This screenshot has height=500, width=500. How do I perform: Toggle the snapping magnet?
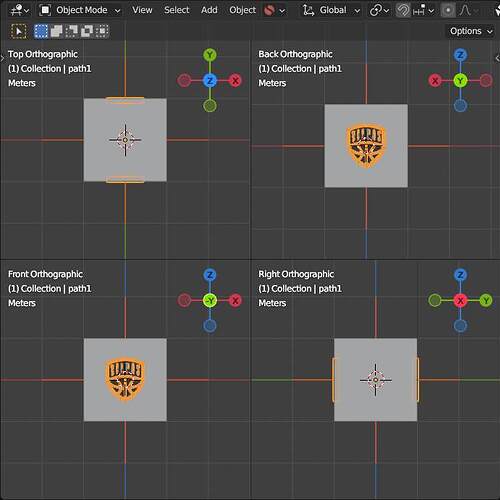click(x=403, y=10)
